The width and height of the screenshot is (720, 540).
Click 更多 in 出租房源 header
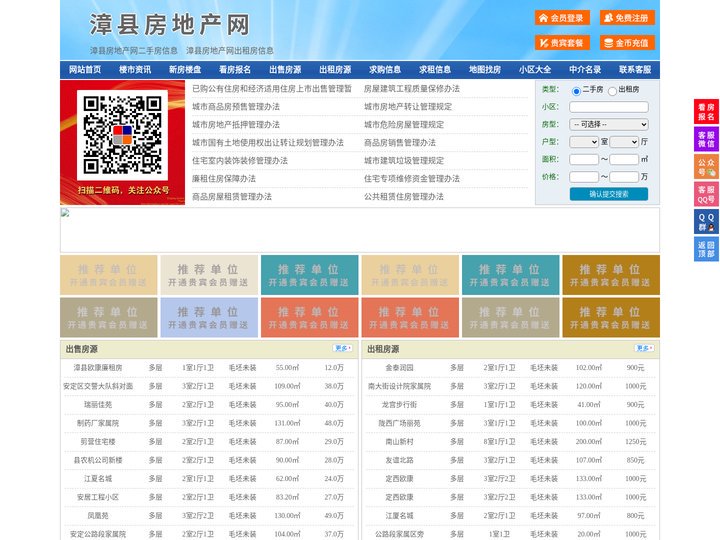(644, 349)
